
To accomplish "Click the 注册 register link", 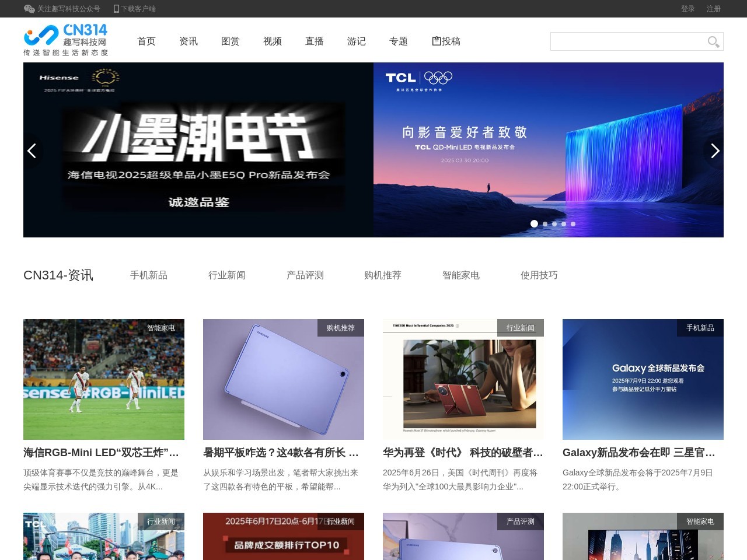I will pos(713,8).
